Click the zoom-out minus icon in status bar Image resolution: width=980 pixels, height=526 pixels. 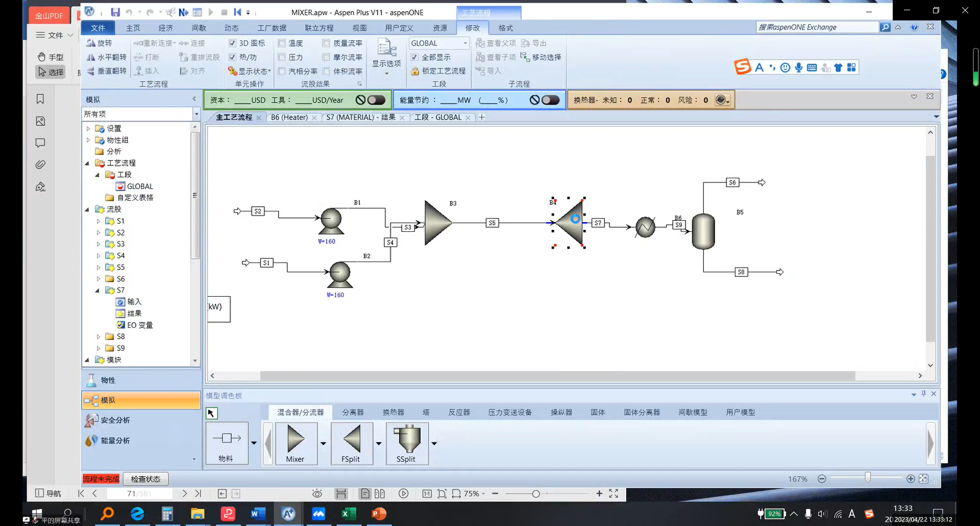[x=822, y=479]
